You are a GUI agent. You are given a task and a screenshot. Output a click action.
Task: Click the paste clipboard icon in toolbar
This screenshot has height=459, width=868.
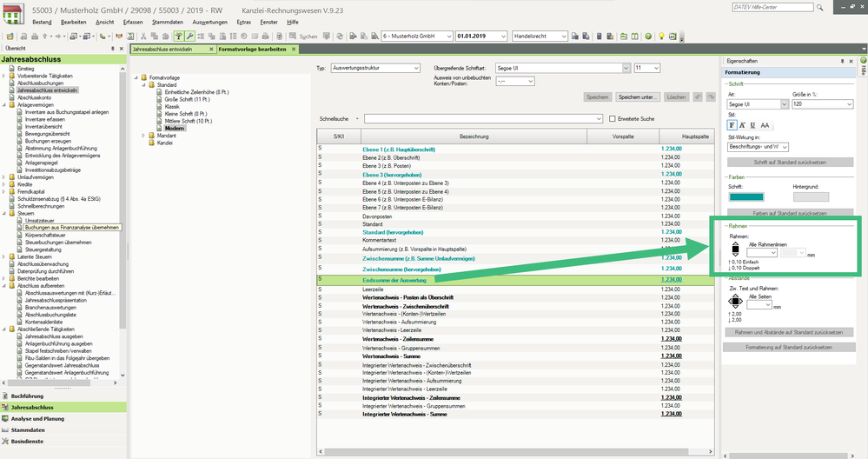tap(165, 36)
